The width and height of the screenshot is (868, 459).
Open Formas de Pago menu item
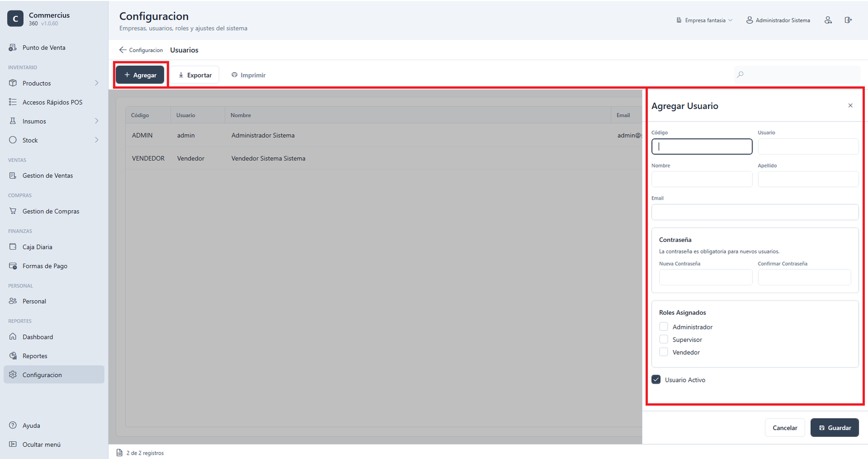point(54,266)
